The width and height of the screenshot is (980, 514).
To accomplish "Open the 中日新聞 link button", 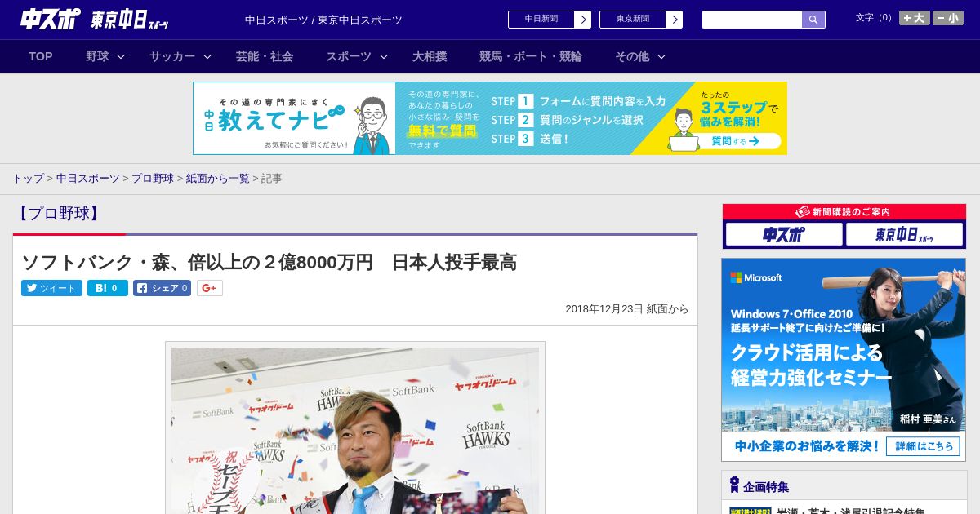I will point(541,20).
